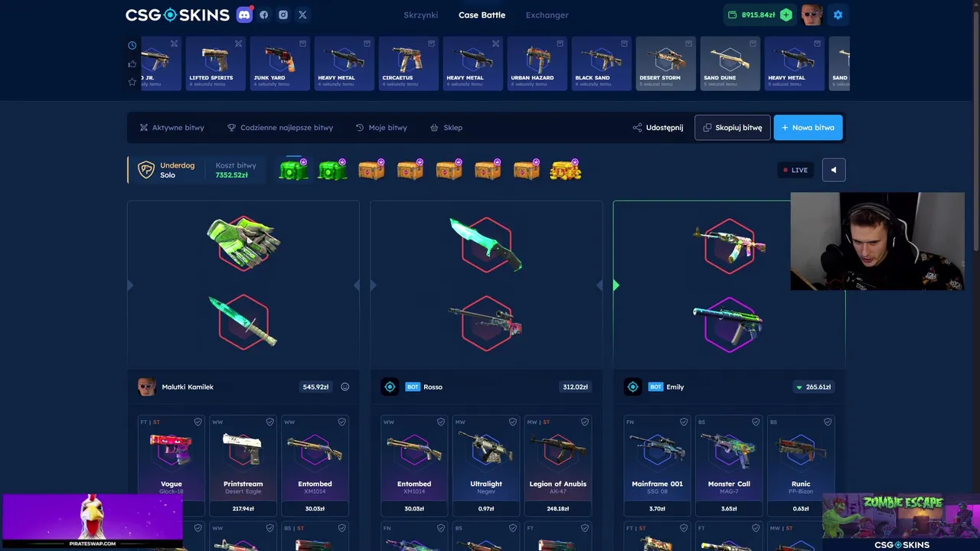Click the CSG Skins logo
Viewport: 980px width, 551px height.
[177, 15]
